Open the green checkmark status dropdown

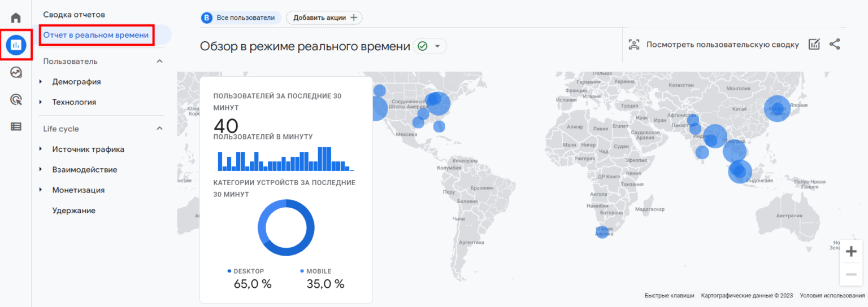tap(429, 46)
